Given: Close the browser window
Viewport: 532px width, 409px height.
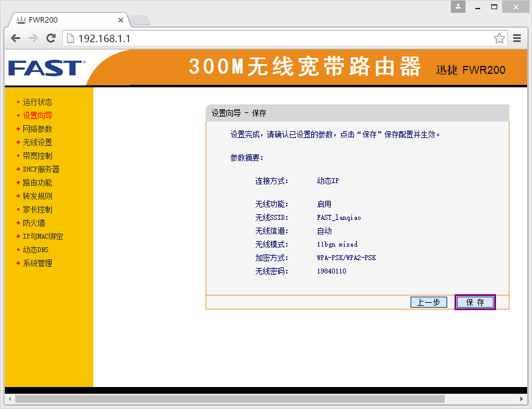Looking at the screenshot, I should (516, 7).
